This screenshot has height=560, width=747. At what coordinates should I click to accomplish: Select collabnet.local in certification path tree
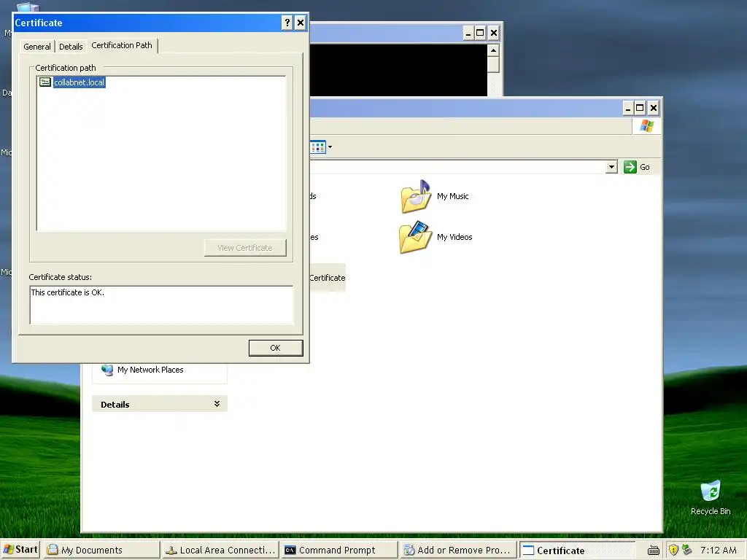pyautogui.click(x=79, y=82)
